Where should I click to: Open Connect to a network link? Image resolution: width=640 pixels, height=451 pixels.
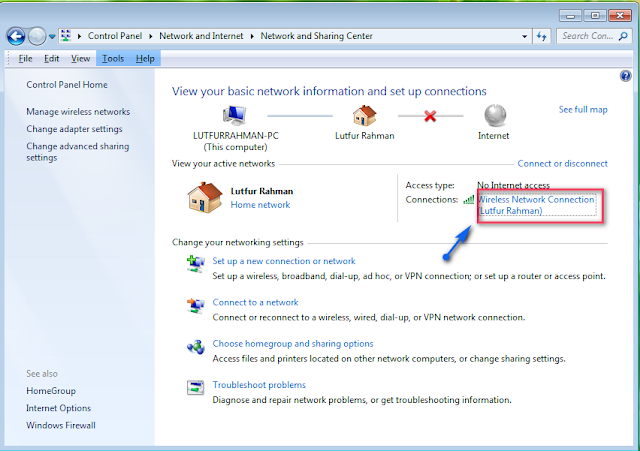coord(255,302)
